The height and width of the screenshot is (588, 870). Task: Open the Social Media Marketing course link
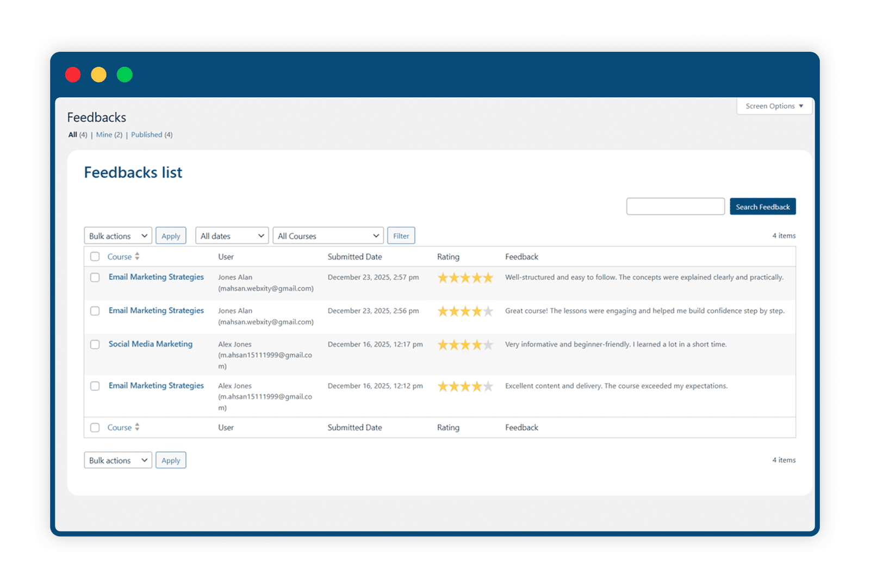click(151, 344)
